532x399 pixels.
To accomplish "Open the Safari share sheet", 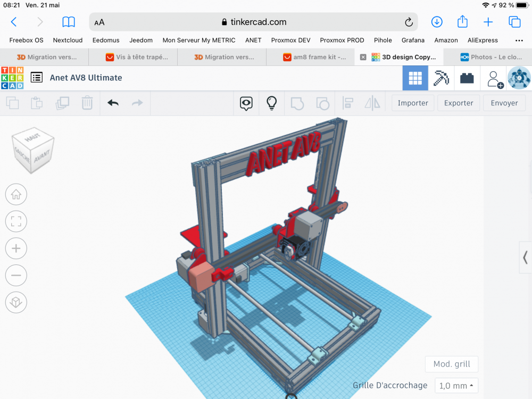I will (x=462, y=22).
